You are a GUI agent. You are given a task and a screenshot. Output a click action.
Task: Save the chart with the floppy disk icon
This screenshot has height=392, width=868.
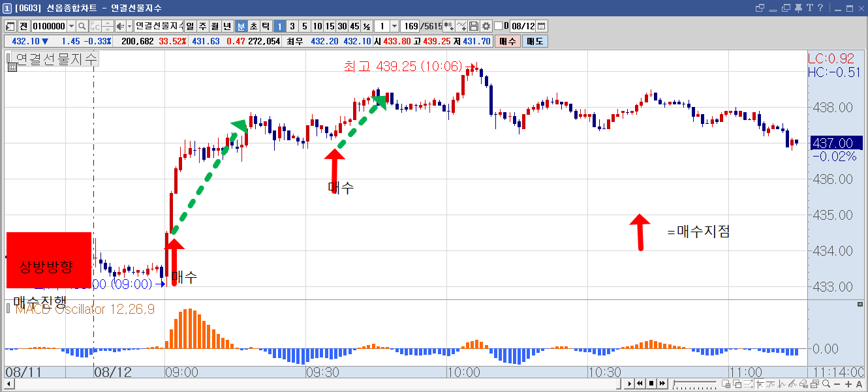click(x=473, y=26)
